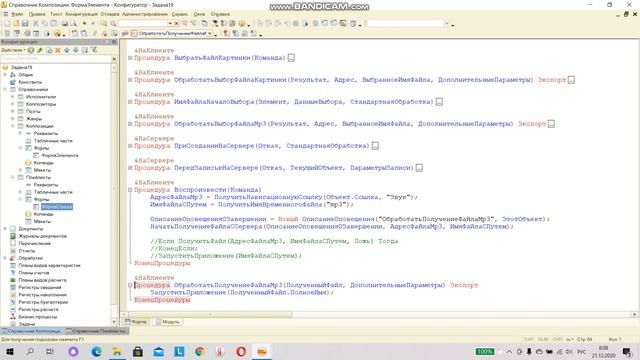Click the configuration tree search field
Image resolution: width=640 pixels, height=360 pixels.
point(56,59)
